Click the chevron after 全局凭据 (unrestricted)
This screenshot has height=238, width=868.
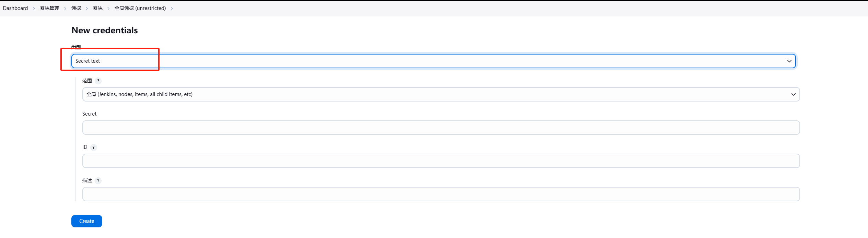pos(172,9)
